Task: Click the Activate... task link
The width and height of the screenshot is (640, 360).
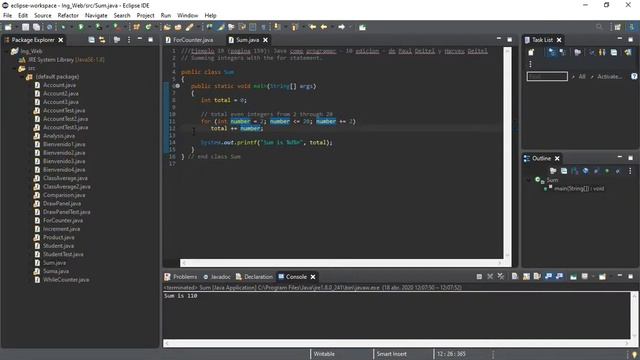Action: click(610, 76)
